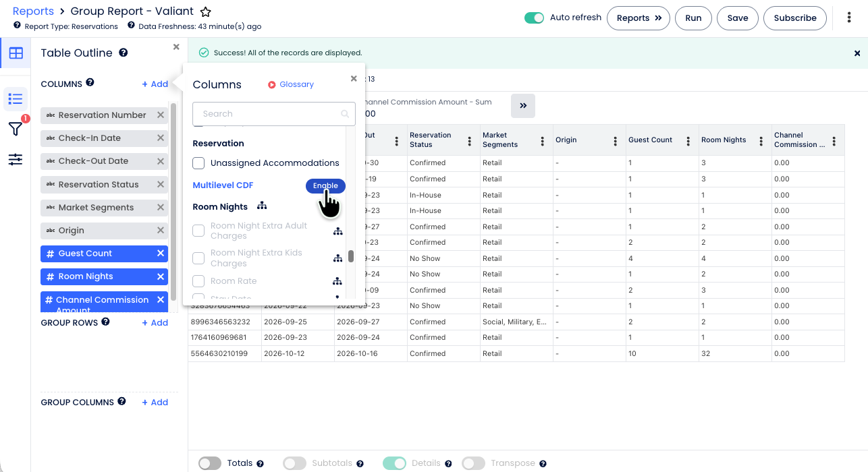Image resolution: width=868 pixels, height=472 pixels.
Task: Open the filter funnel icon
Action: [x=15, y=129]
